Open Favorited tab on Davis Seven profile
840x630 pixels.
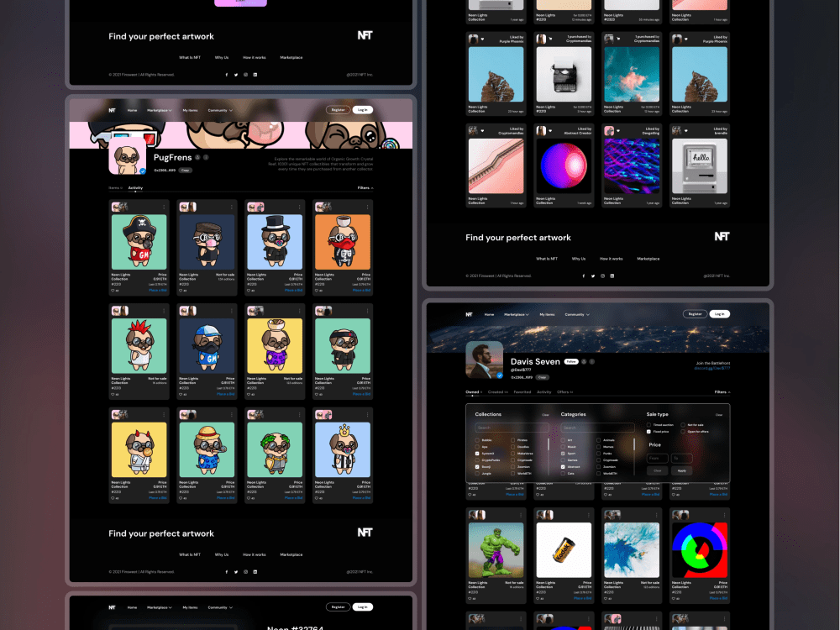(522, 392)
